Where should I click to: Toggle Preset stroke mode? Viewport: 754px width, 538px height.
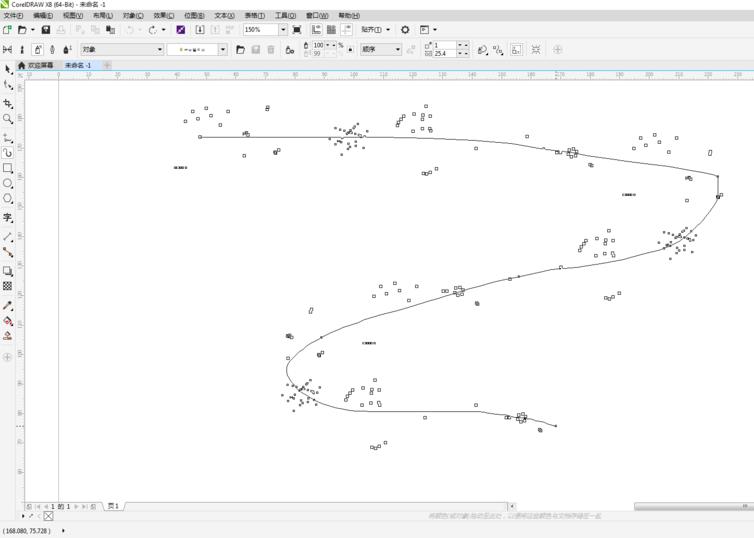(x=7, y=50)
